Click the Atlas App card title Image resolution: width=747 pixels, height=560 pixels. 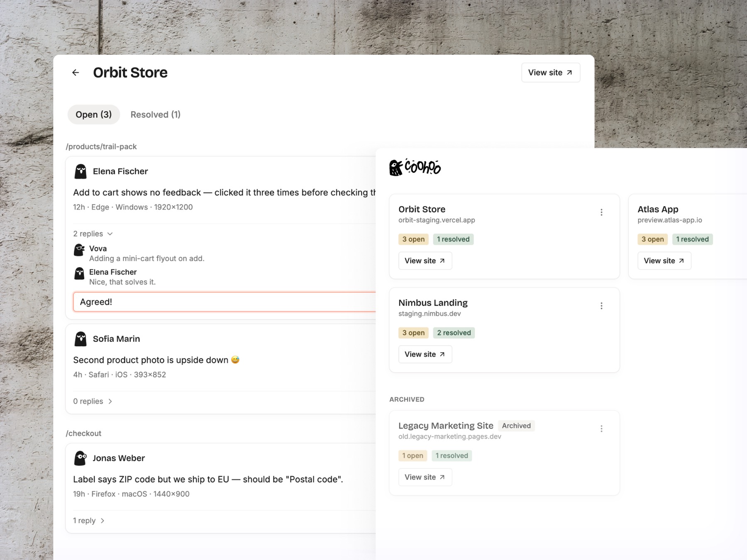pos(658,209)
